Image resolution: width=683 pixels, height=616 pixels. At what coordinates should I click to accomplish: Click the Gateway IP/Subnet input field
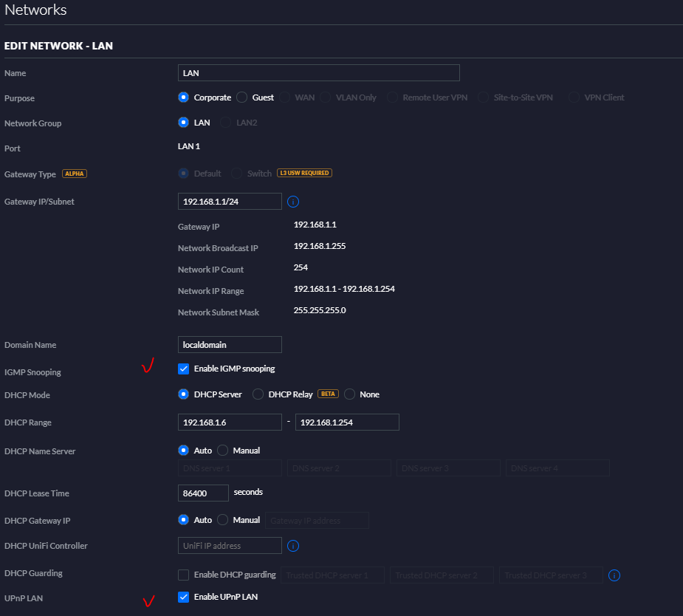[230, 201]
